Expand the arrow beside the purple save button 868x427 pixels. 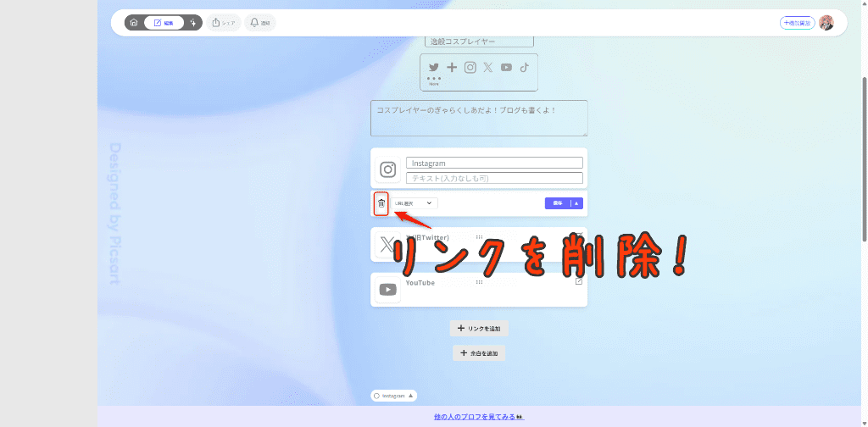576,203
